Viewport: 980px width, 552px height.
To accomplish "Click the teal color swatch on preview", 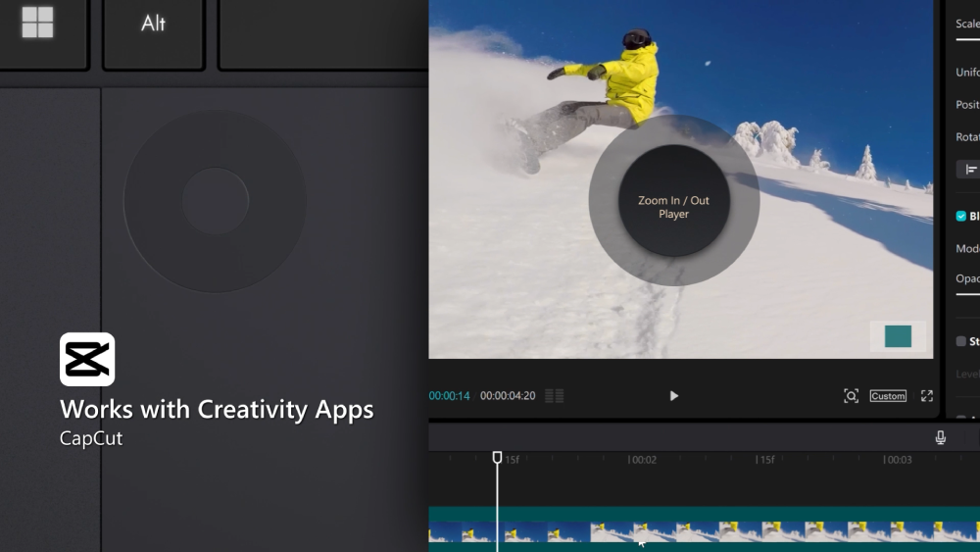I will (898, 336).
